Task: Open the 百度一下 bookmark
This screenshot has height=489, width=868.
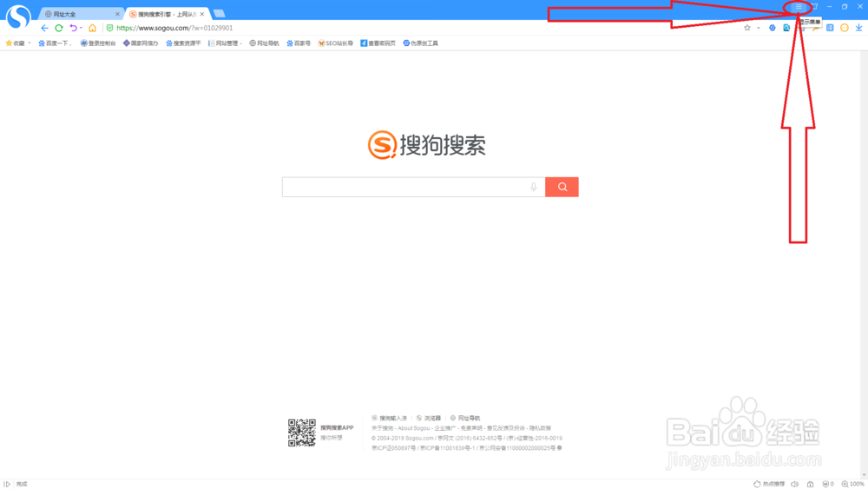Action: [55, 43]
